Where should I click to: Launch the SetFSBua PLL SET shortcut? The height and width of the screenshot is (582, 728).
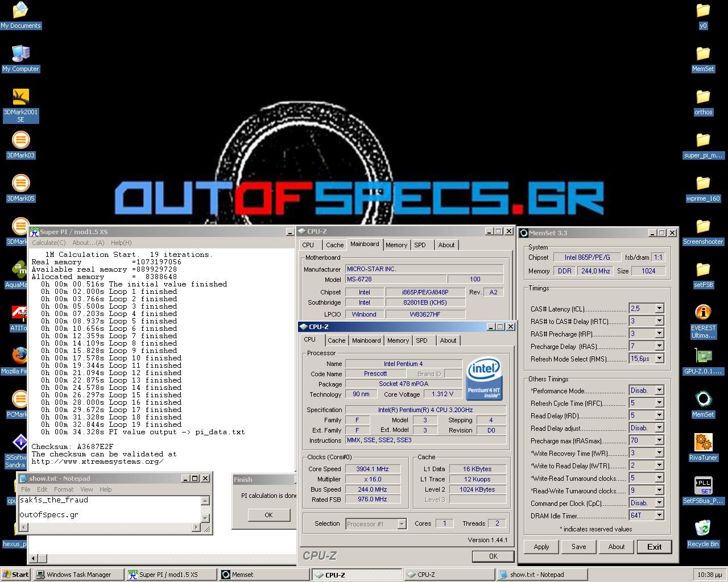point(703,490)
